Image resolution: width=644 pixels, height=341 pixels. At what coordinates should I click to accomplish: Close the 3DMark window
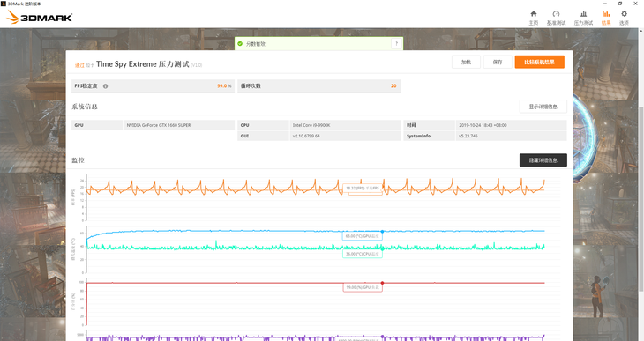click(635, 4)
